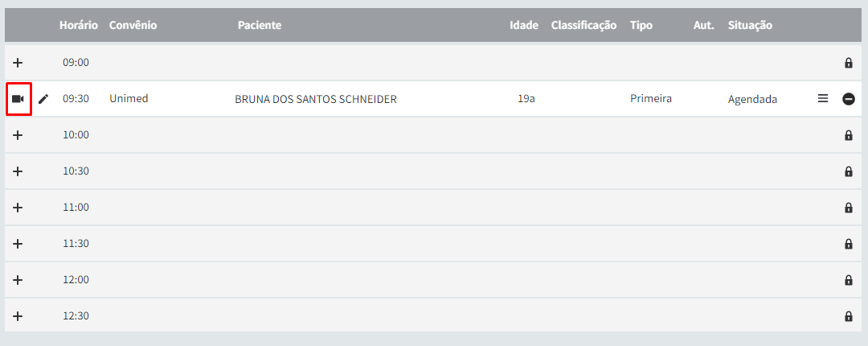Select patient name BRUNA DOS SANTOS SCHNEIDER

[x=316, y=99]
